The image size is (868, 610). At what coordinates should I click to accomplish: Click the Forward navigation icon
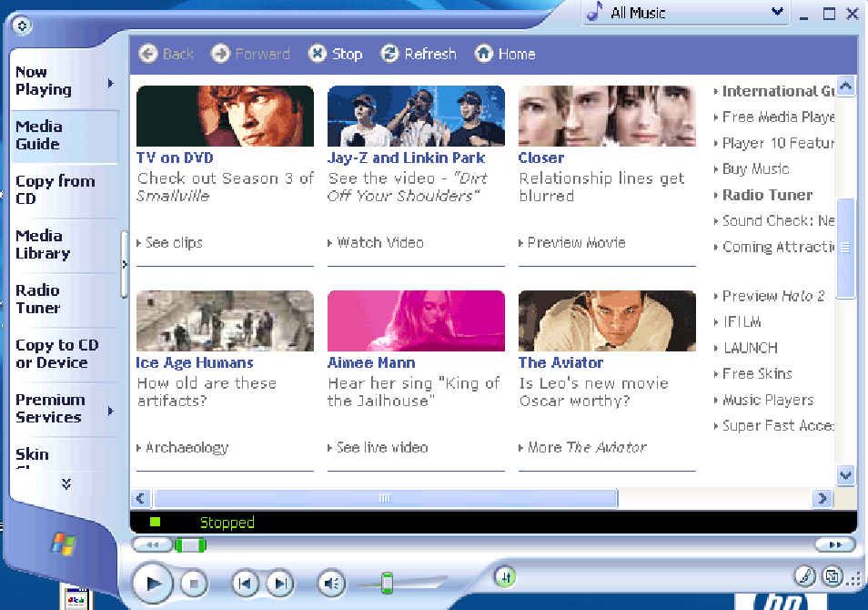tap(220, 54)
